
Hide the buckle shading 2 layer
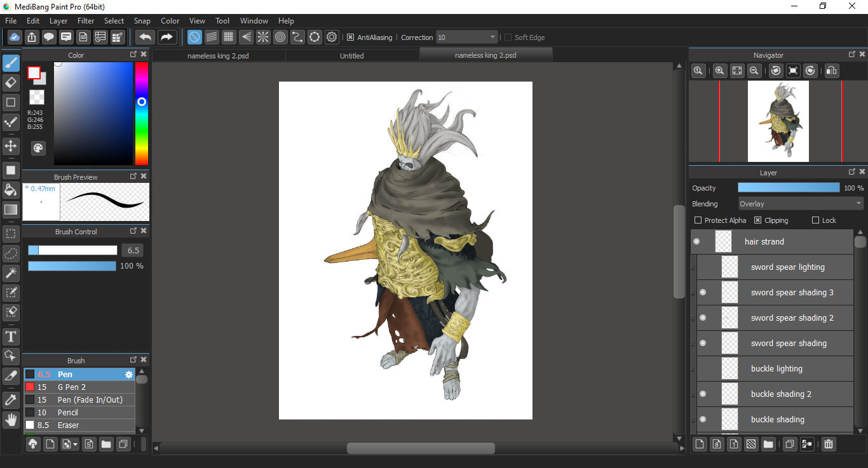coord(703,394)
